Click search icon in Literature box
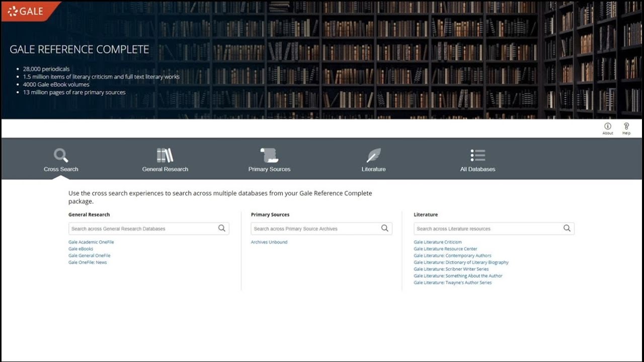The height and width of the screenshot is (362, 644). [x=567, y=228]
